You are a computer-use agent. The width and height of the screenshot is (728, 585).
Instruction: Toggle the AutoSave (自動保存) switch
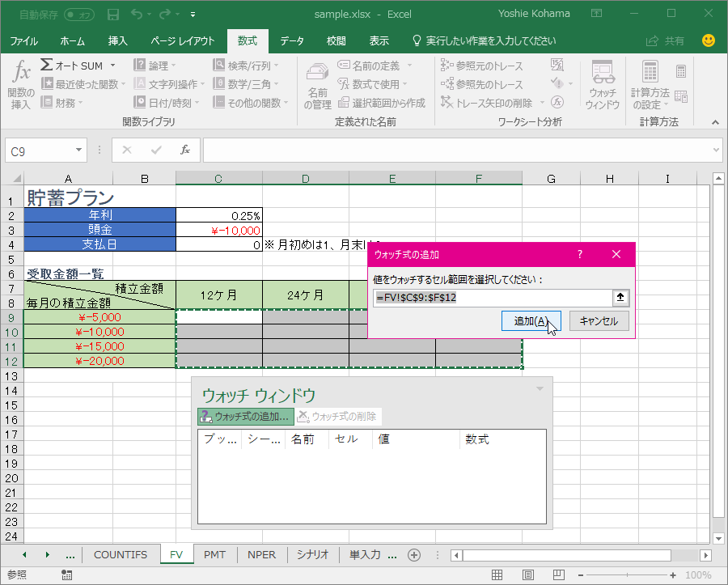click(78, 14)
